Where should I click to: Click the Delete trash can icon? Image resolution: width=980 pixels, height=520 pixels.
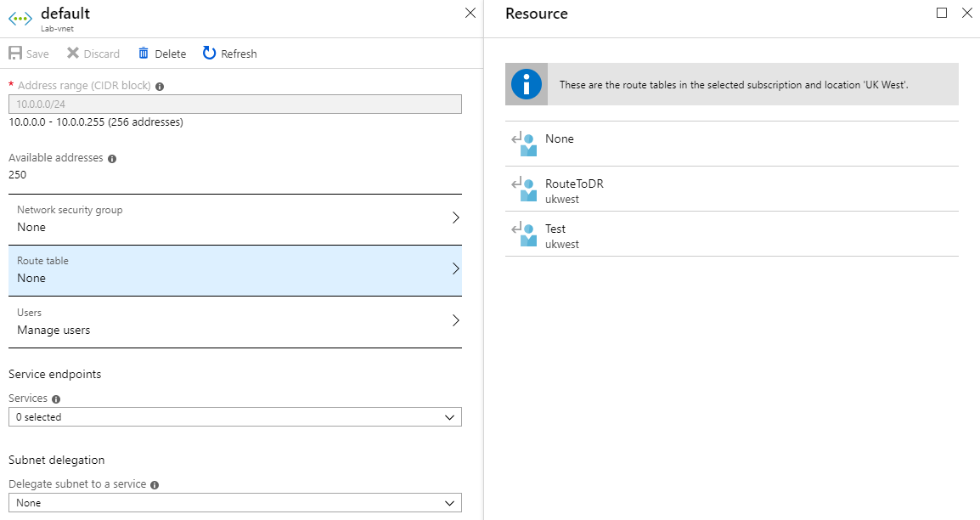144,54
